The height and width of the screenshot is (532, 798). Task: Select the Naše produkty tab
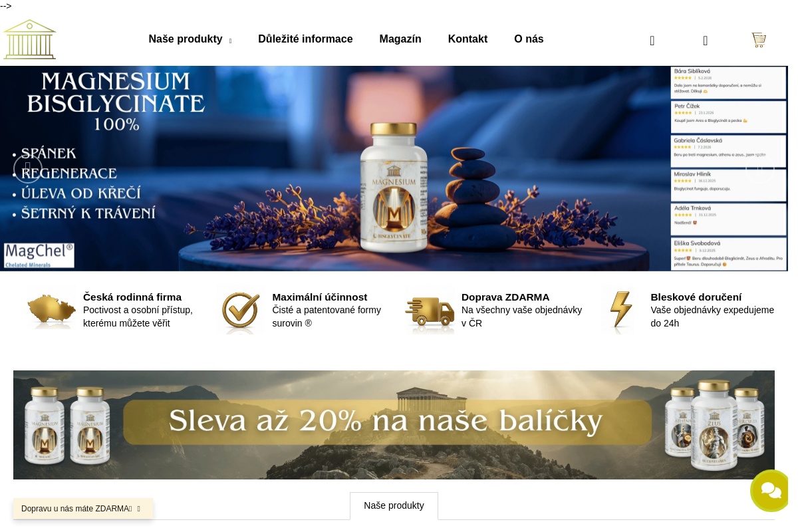(394, 505)
